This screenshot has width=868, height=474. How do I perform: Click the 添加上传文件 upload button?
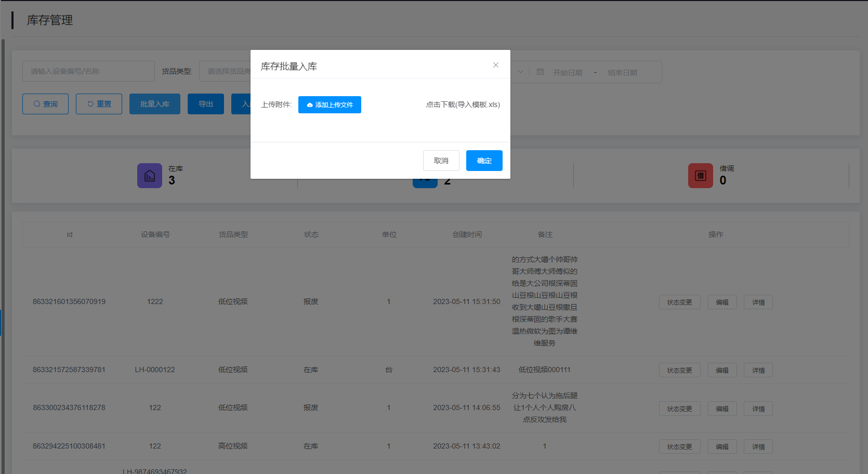[x=330, y=104]
